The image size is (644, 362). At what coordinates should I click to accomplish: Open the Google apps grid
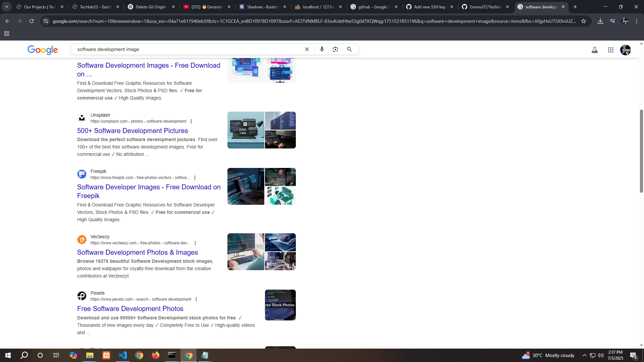(610, 50)
